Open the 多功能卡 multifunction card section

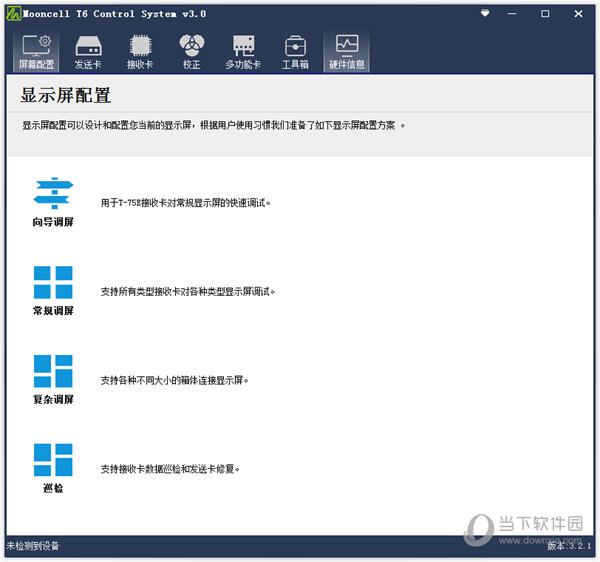pyautogui.click(x=243, y=52)
